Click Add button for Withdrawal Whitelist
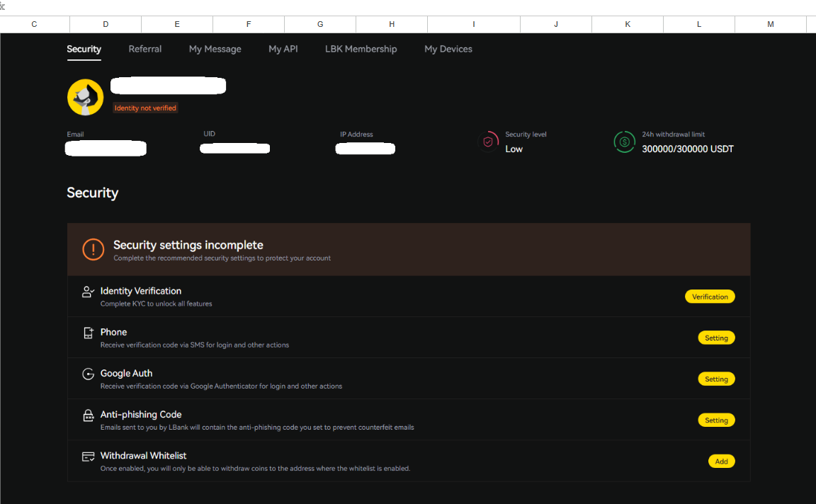The width and height of the screenshot is (816, 504). click(721, 461)
